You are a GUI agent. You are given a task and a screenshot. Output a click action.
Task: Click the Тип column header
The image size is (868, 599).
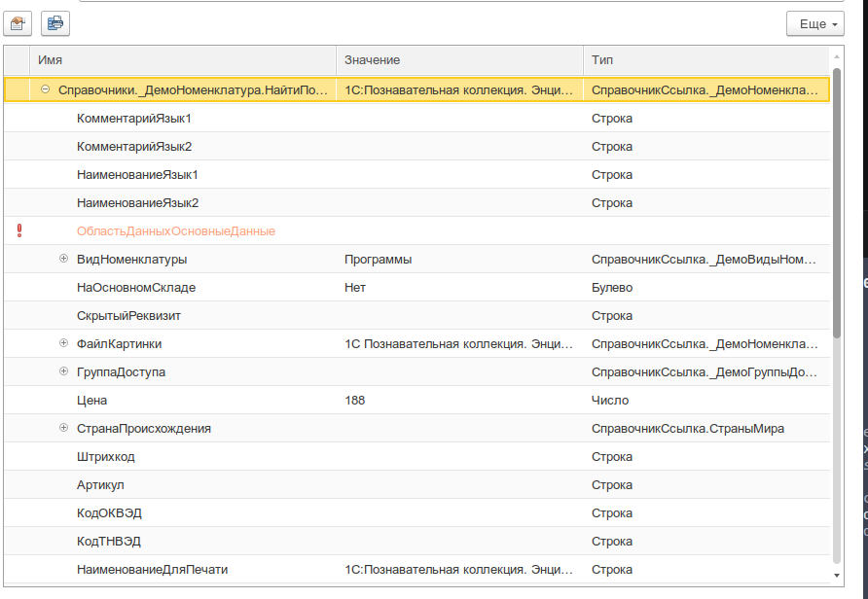(x=706, y=59)
